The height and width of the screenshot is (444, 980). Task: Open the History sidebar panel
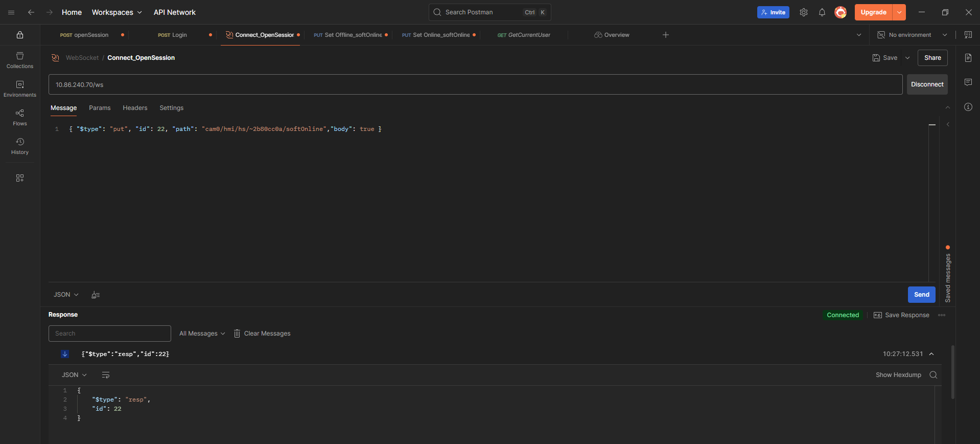[x=20, y=146]
